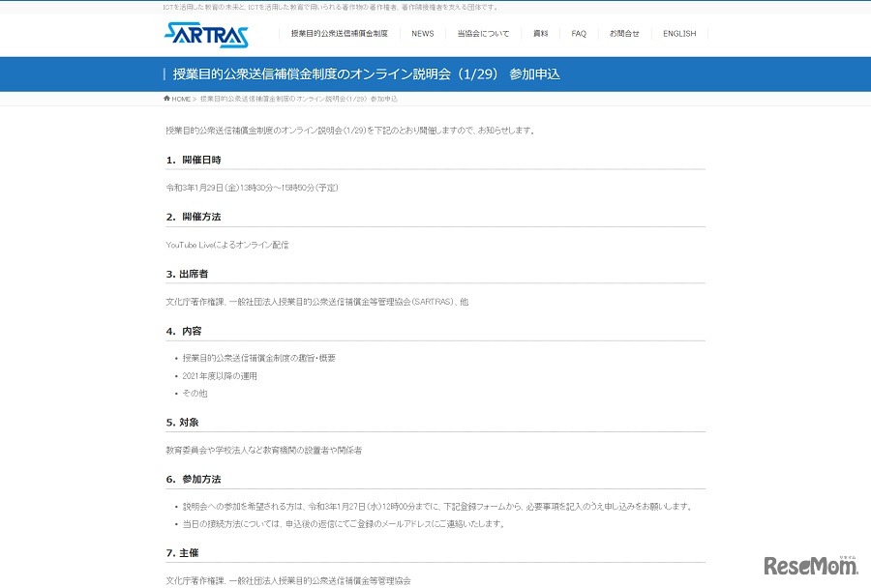Open the お問合せ page
This screenshot has height=588, width=871.
pos(625,34)
